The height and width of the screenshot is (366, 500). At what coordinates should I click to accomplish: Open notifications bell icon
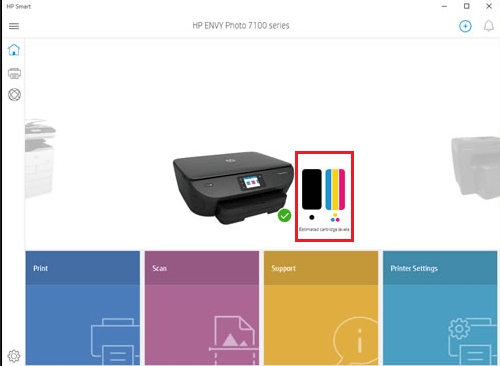489,26
